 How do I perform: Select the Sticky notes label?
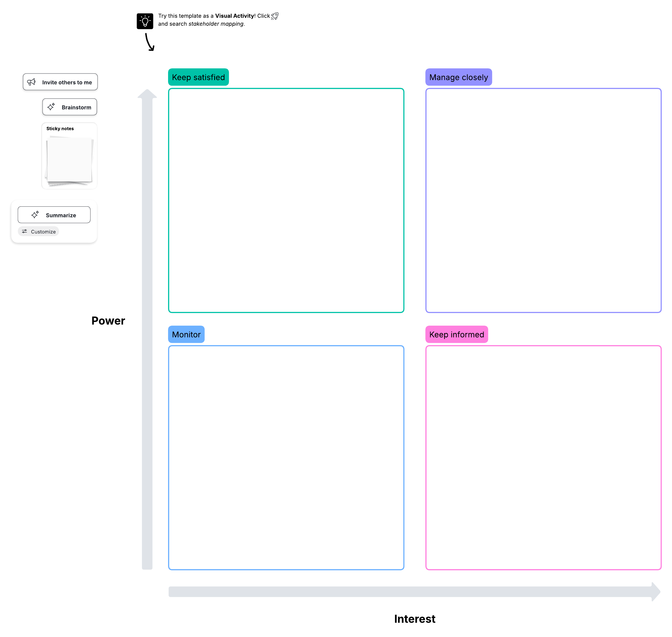point(60,128)
